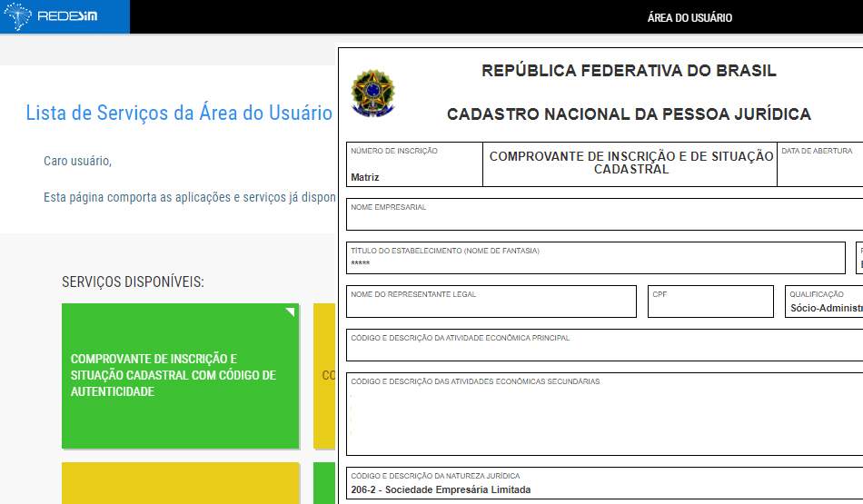Open ÁREA DO USUÁRIO menu item
Viewport: 863px width, 504px height.
pos(689,17)
